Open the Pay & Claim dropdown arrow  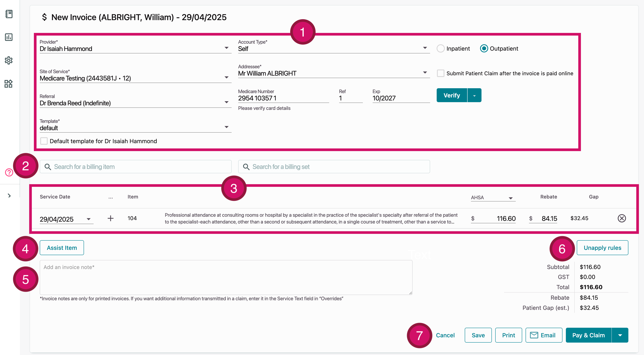click(620, 335)
